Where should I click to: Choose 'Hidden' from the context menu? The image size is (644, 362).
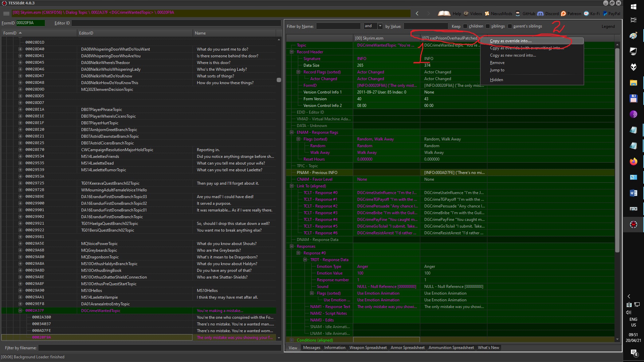pos(532,80)
